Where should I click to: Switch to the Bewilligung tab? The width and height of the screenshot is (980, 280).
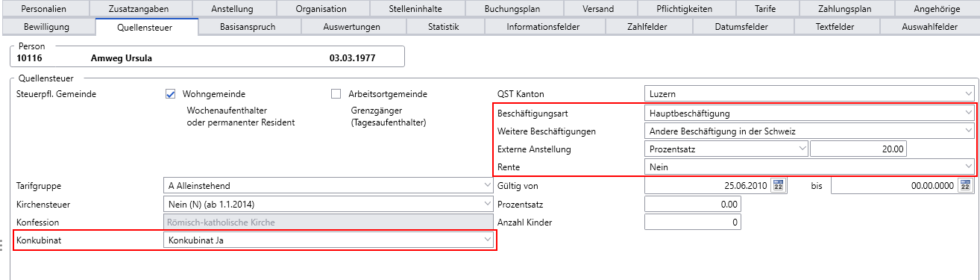point(48,27)
